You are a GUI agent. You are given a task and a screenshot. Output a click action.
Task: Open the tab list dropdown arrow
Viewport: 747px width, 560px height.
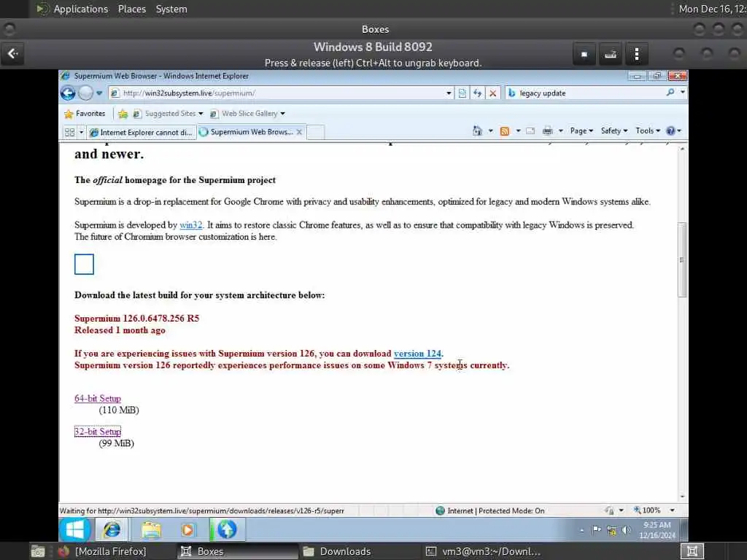(81, 132)
